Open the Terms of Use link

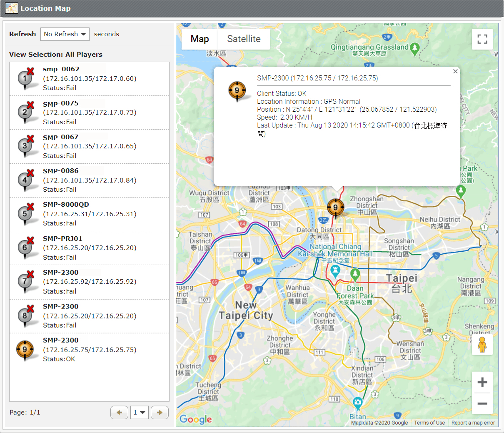pyautogui.click(x=429, y=423)
